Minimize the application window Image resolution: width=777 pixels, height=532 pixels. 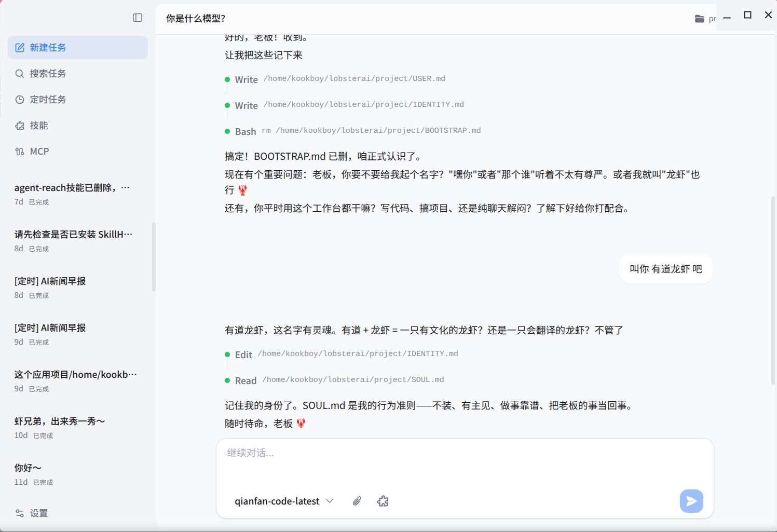coord(727,18)
